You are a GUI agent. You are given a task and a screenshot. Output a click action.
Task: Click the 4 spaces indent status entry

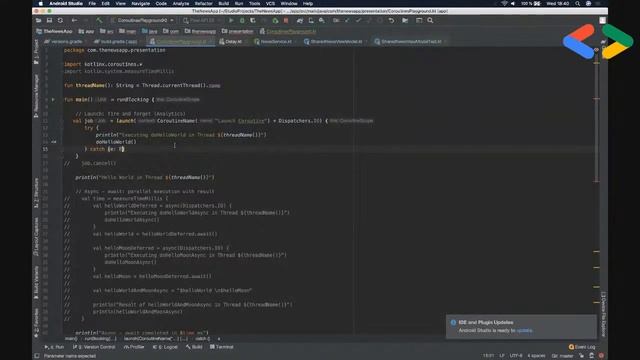(x=536, y=356)
